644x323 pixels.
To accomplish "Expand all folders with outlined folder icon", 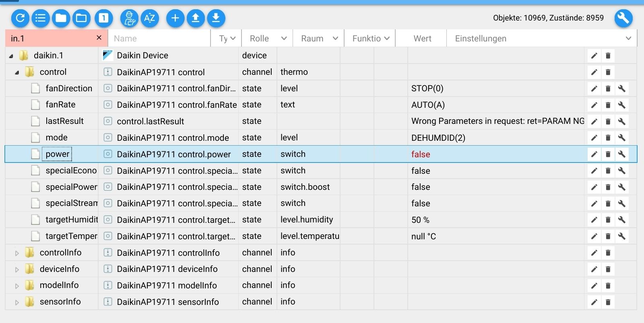I will [x=81, y=18].
